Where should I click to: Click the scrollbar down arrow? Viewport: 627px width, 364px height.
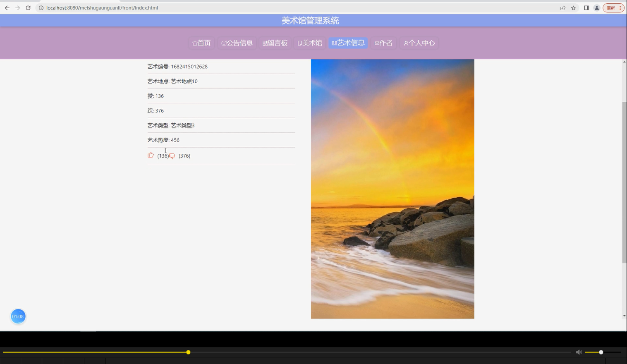tap(624, 316)
